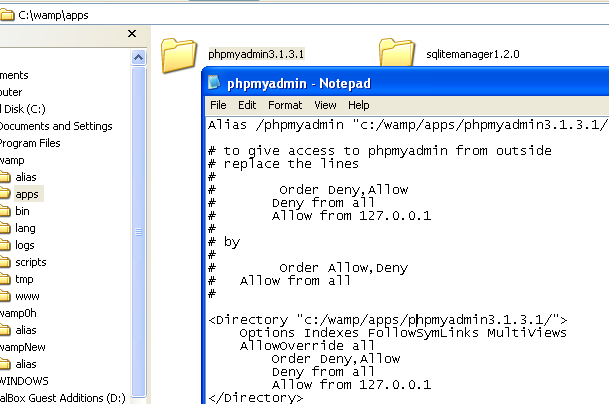This screenshot has height=404, width=609.
Task: Click the alias folder icon under wampNew
Action: coord(5,364)
